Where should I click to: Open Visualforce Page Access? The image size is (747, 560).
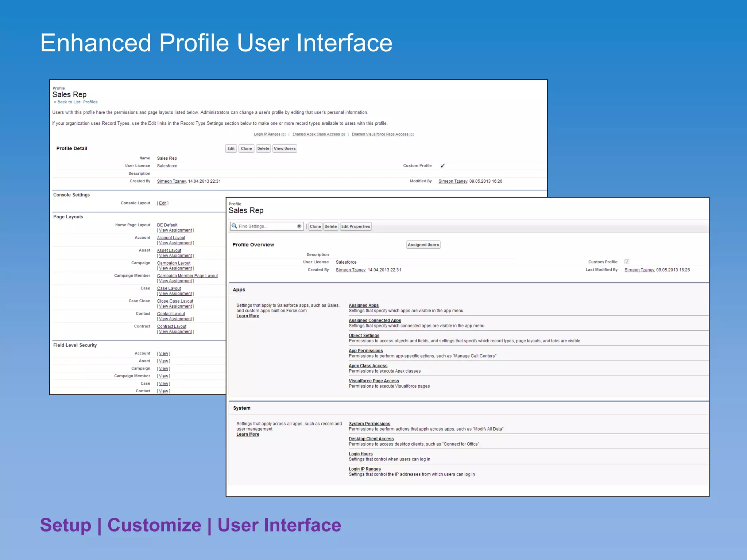(374, 381)
